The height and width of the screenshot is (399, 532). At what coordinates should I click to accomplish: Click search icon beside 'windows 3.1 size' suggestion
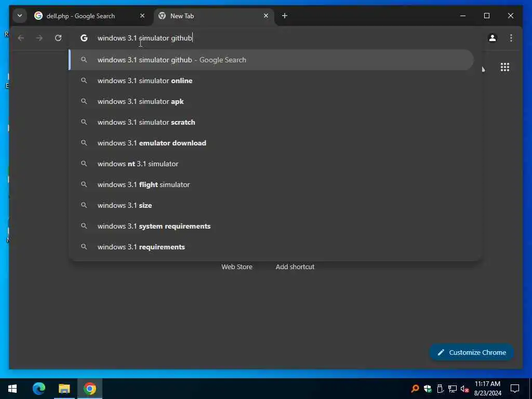[84, 205]
